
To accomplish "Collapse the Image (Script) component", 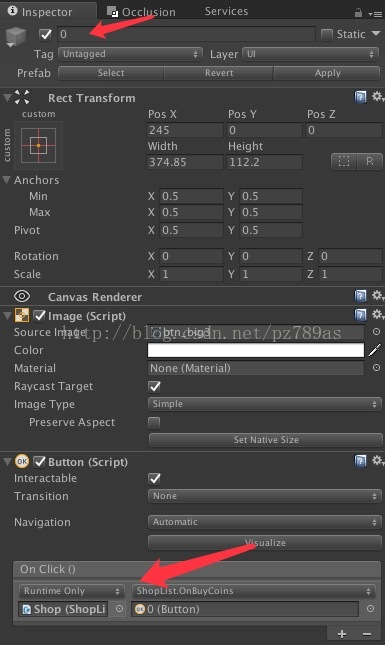I will [x=7, y=316].
